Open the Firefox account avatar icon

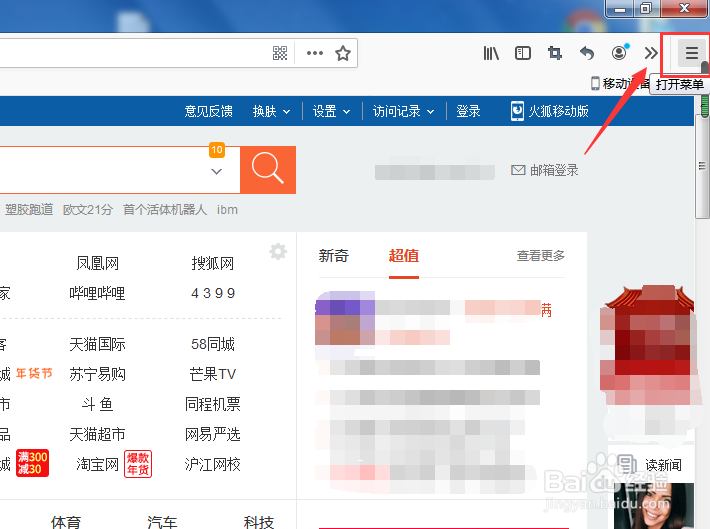[x=619, y=53]
